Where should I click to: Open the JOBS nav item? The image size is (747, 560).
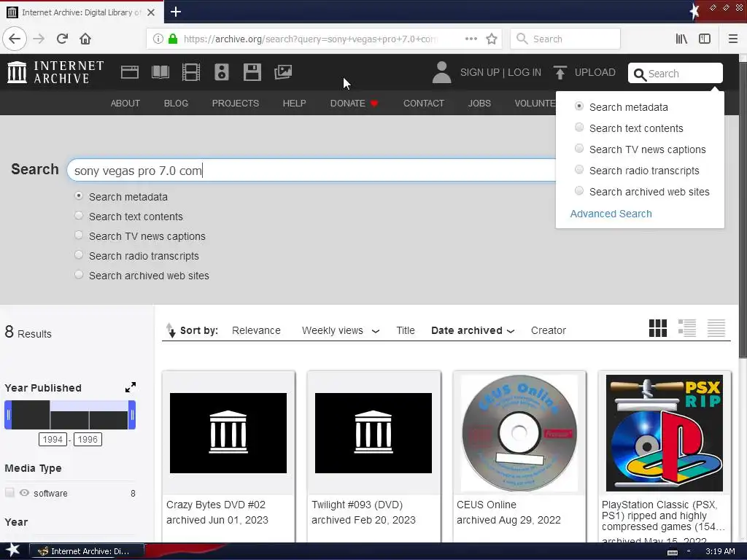click(479, 104)
